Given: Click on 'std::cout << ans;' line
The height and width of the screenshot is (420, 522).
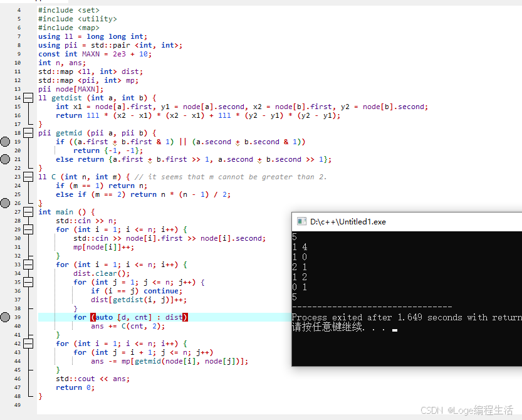Looking at the screenshot, I should [93, 379].
